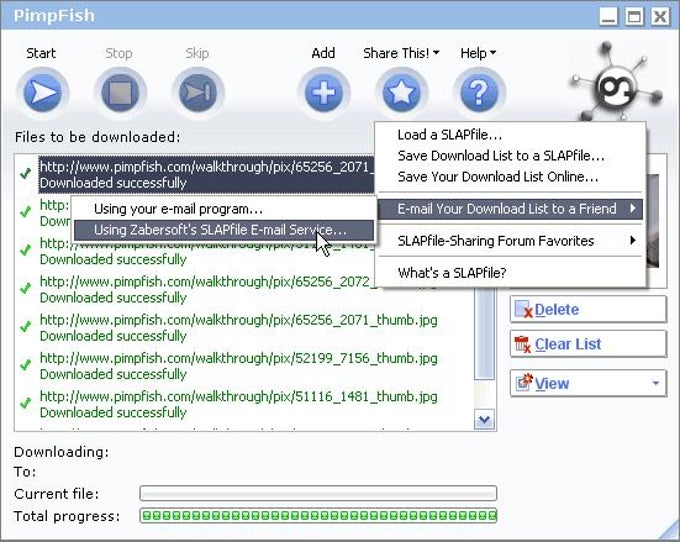
Task: Click the PimpFish window title
Action: (x=54, y=16)
